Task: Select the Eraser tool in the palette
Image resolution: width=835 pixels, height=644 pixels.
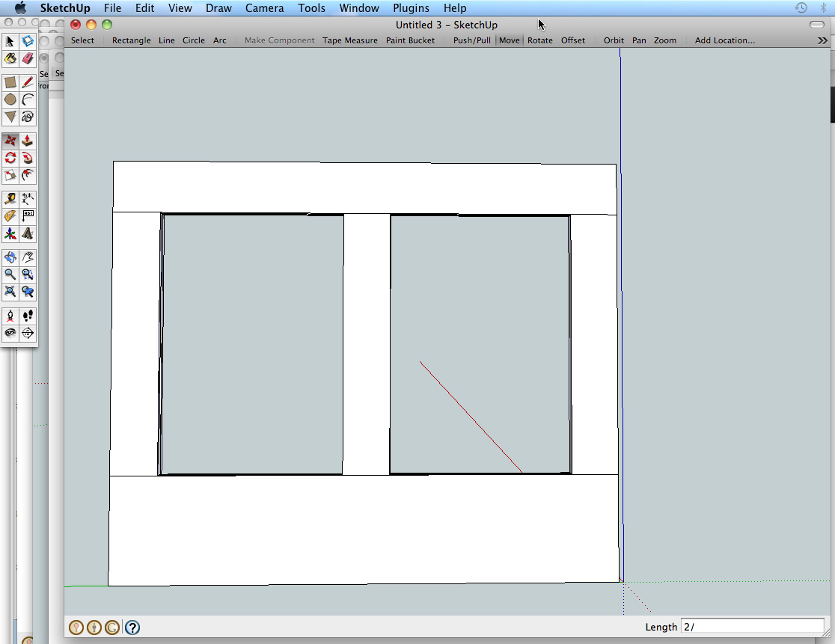Action: pos(28,58)
